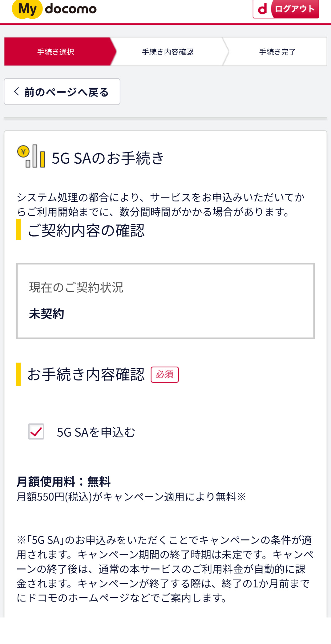Image resolution: width=331 pixels, height=644 pixels.
Task: Click the お手続き内容確認 section heading
Action: (x=86, y=374)
